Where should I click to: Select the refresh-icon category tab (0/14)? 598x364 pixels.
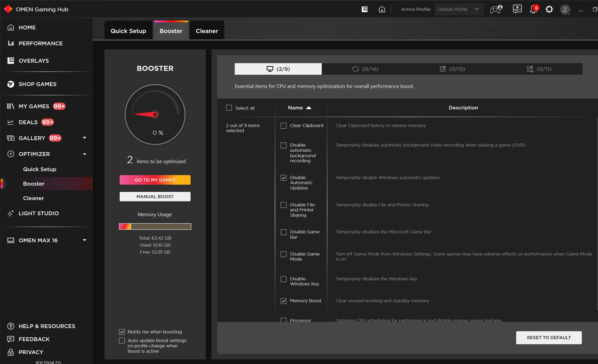point(365,69)
